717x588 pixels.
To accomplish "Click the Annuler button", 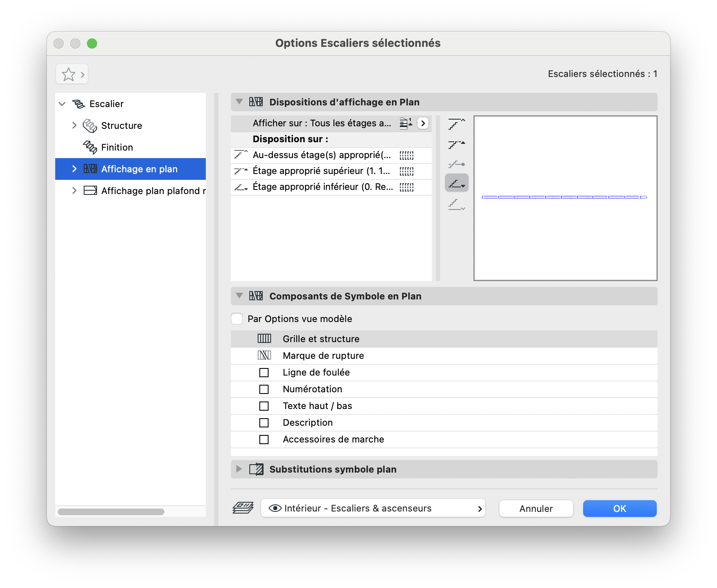I will tap(536, 509).
